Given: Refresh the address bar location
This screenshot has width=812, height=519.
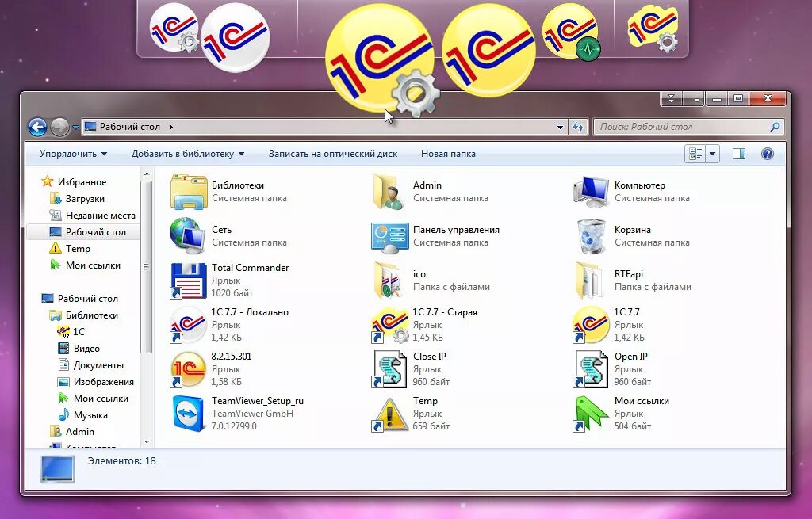Looking at the screenshot, I should (577, 127).
